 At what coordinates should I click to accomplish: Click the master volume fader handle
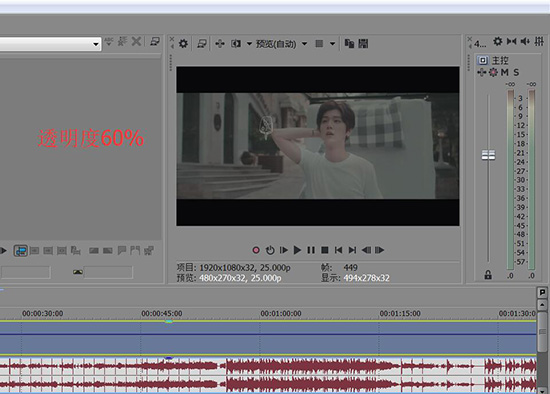click(488, 155)
